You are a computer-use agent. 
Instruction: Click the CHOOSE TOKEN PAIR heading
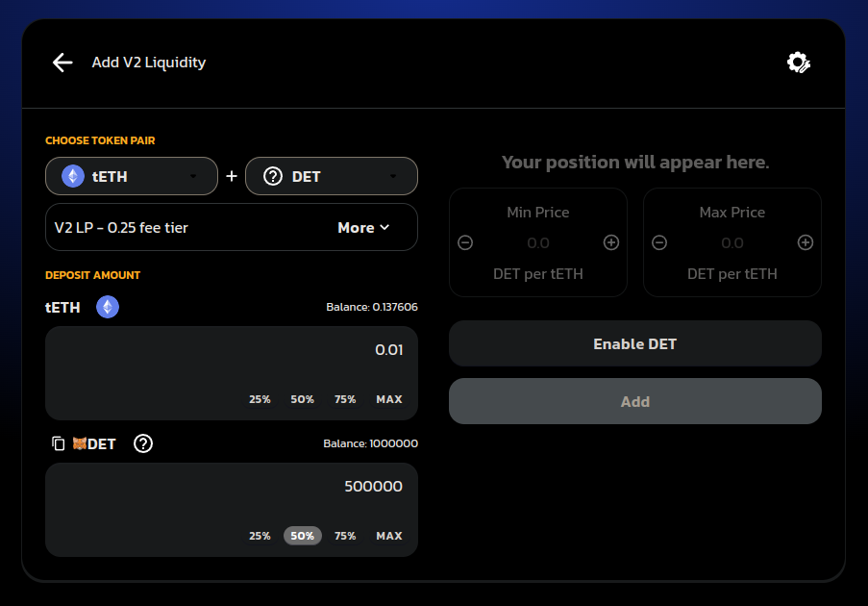pos(100,140)
